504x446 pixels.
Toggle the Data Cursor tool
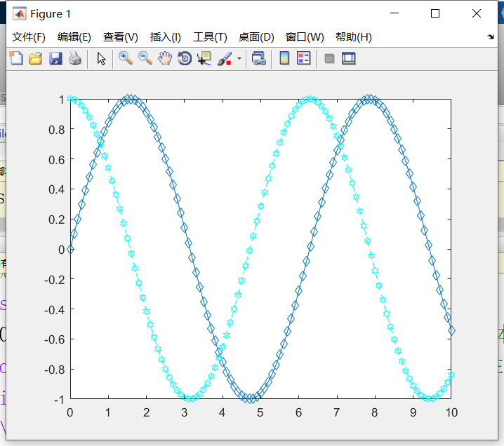pos(204,58)
